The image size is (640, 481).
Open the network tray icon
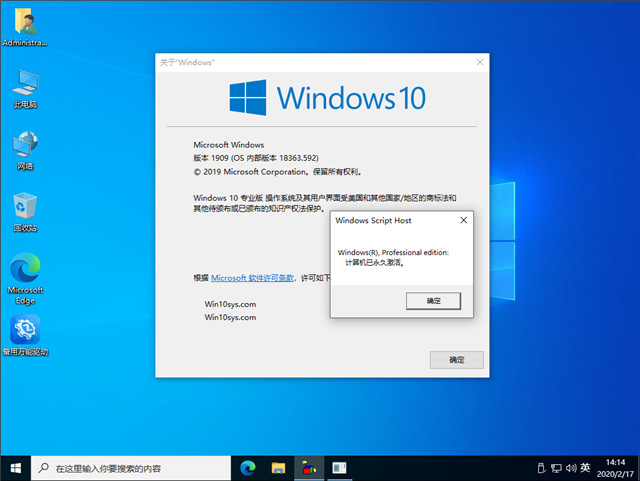click(556, 468)
